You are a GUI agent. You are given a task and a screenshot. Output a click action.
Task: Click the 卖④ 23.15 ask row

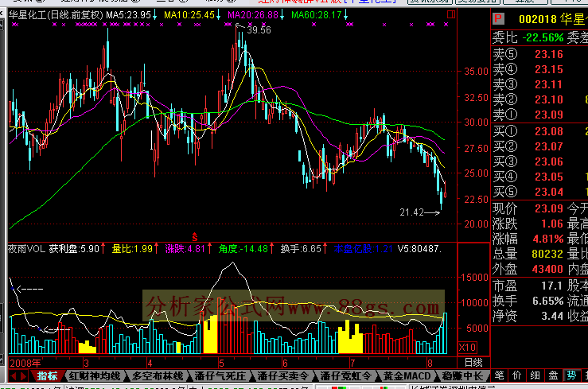point(539,69)
